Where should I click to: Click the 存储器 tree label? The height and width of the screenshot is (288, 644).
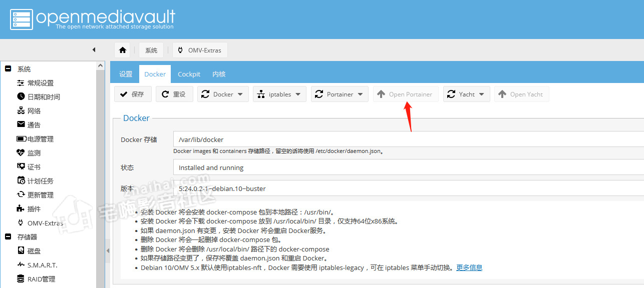[28, 237]
